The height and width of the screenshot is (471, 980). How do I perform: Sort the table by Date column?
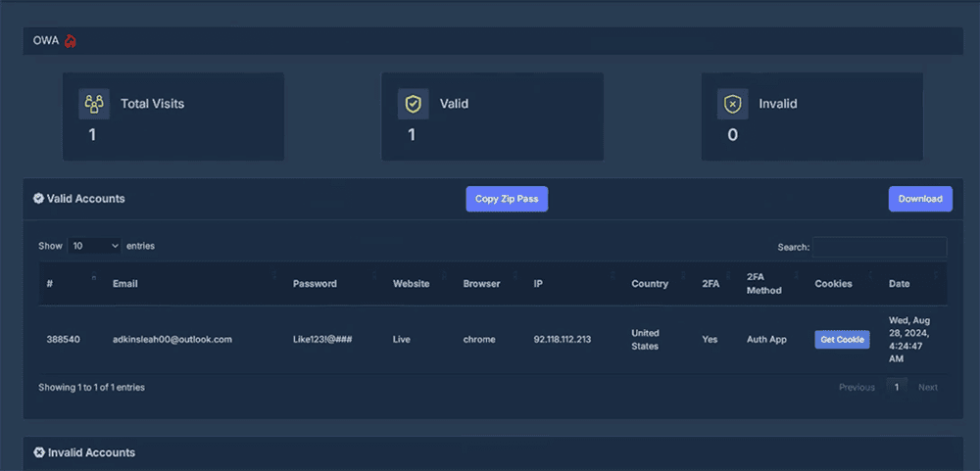point(913,284)
